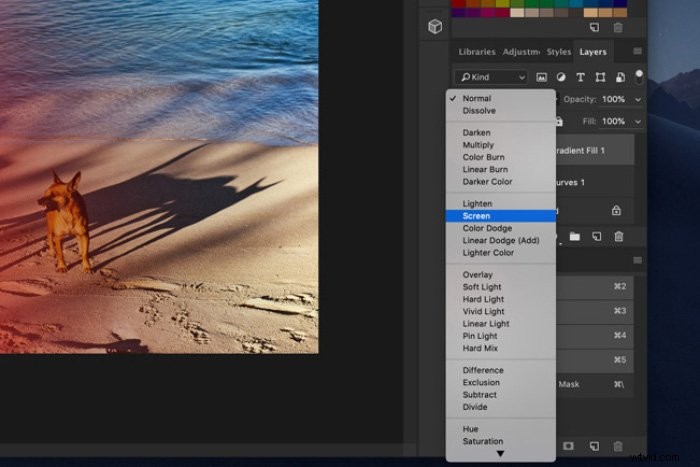Choose Overlay blend mode
Viewport: 700px width, 467px height.
pos(501,275)
